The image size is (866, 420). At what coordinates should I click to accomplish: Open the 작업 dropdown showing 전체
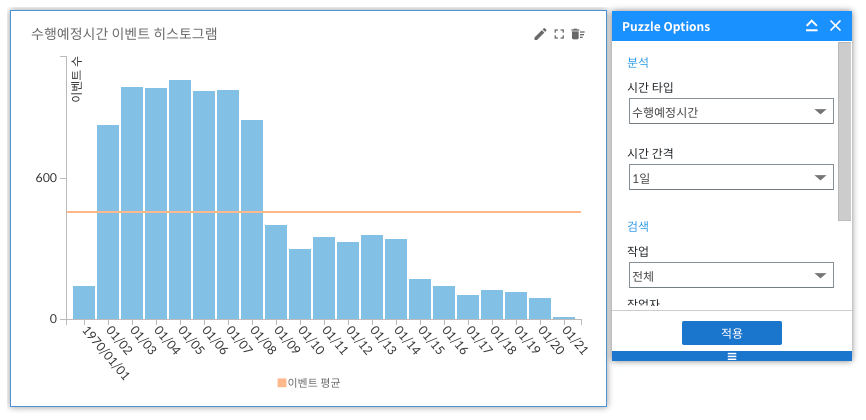(730, 275)
